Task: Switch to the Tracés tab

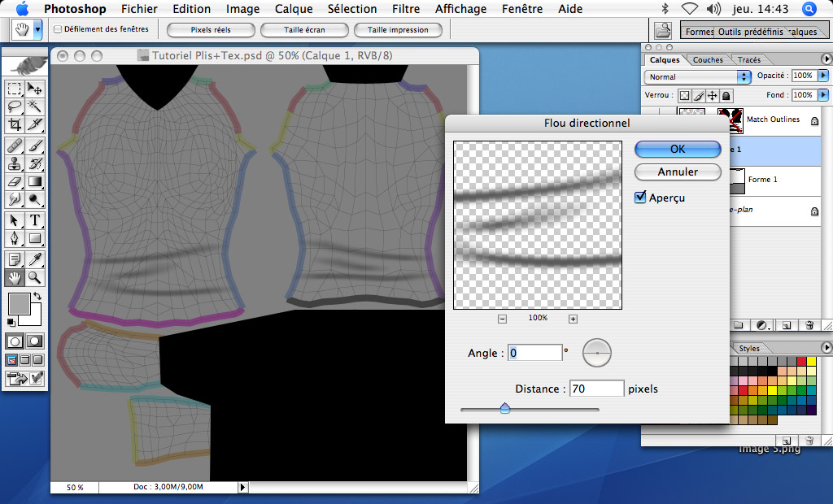Action: pyautogui.click(x=749, y=60)
